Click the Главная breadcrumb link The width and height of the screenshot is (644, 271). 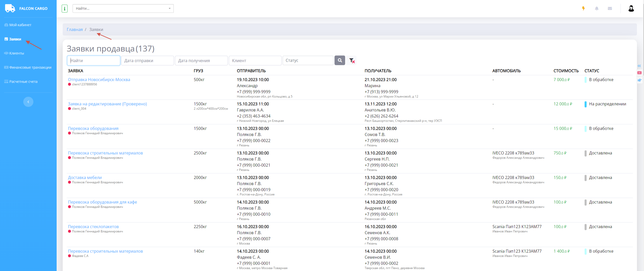point(75,30)
